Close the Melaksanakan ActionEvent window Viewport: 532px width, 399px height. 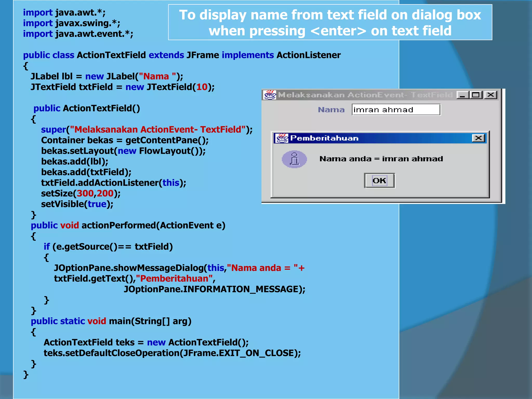(x=490, y=95)
